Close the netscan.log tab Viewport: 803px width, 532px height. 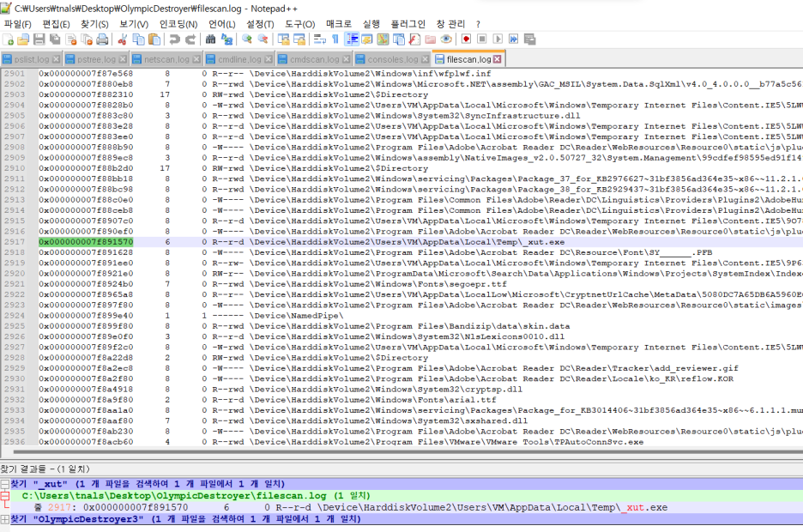coord(196,59)
